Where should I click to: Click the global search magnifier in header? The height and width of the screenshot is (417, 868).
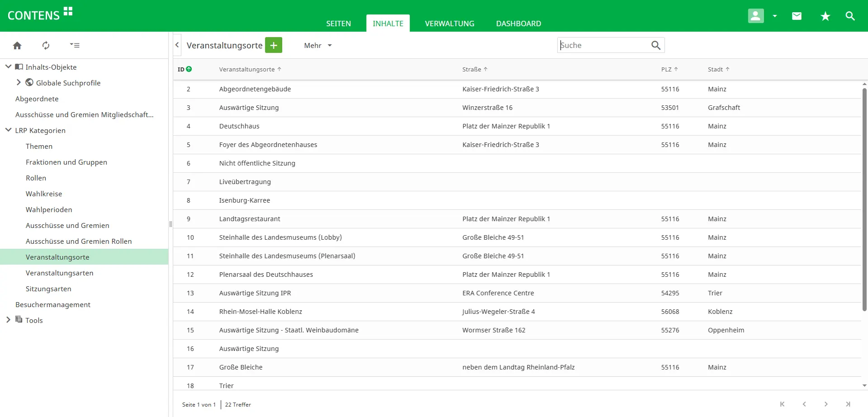[850, 16]
